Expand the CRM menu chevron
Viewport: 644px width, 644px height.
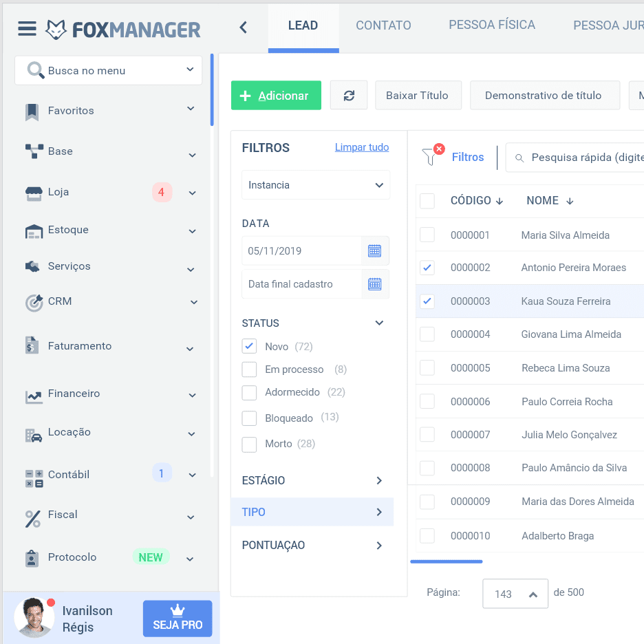point(194,302)
